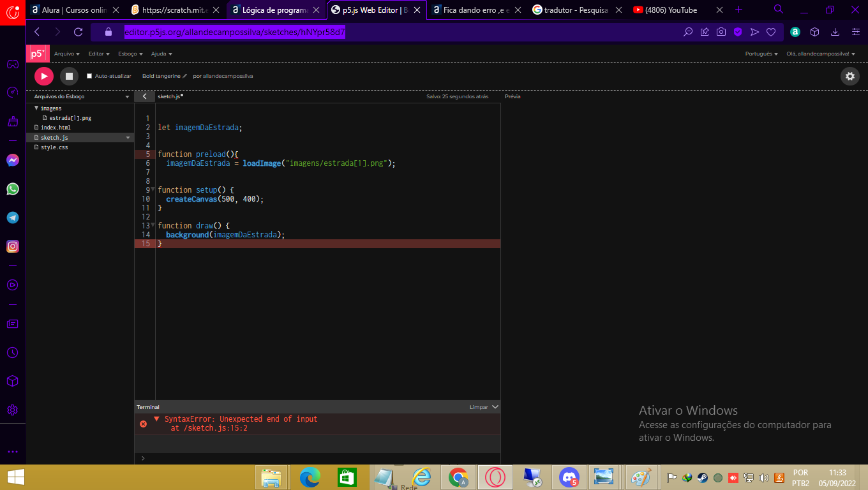
Task: Open GX Control speedometer in the sidebar
Action: (13, 93)
